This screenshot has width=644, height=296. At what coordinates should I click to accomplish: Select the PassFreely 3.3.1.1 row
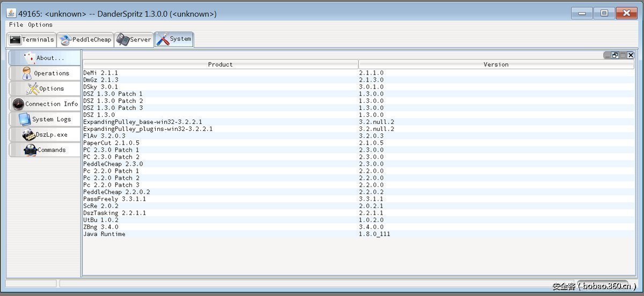[x=114, y=199]
